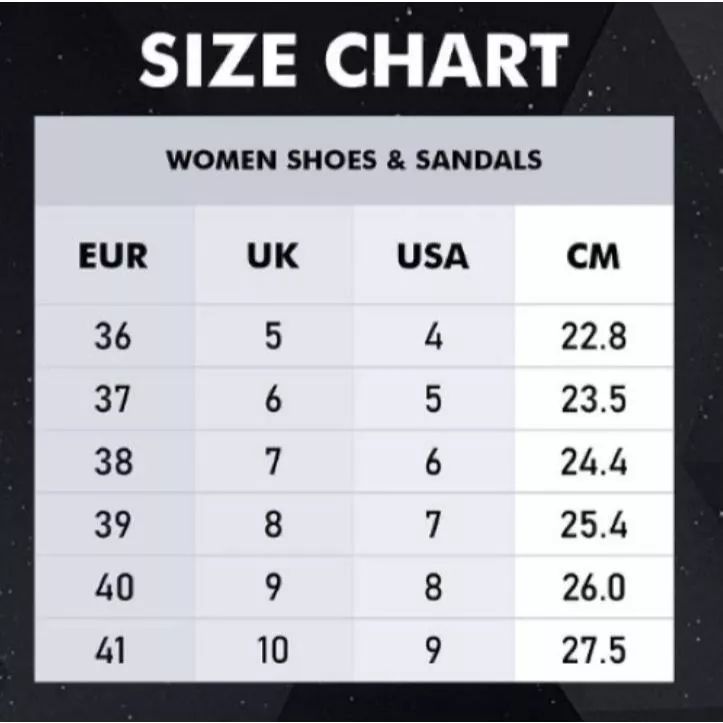Click USA size 4 cell
Image resolution: width=723 pixels, height=723 pixels.
coord(432,337)
